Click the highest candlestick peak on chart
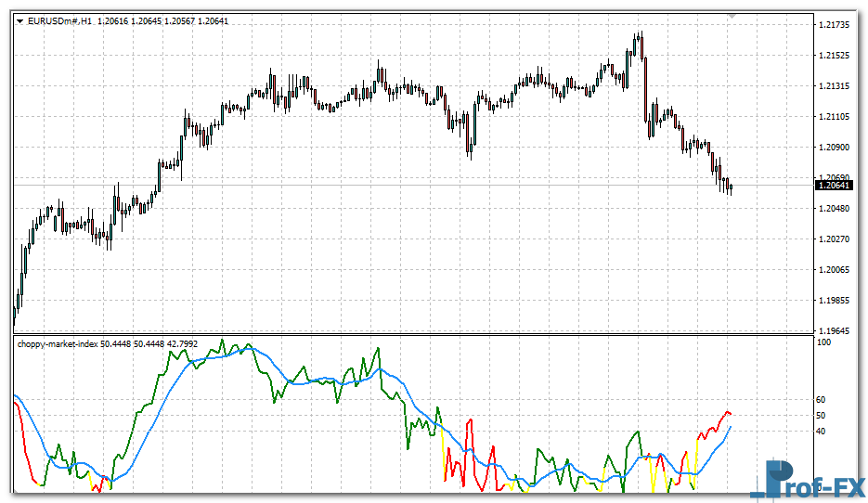This screenshot has width=868, height=503. point(639,35)
